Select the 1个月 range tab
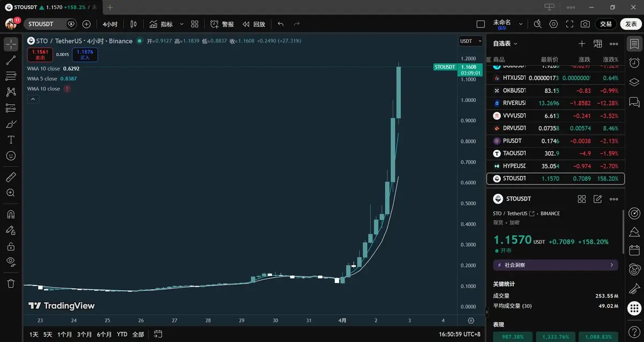644x342 pixels. 64,334
